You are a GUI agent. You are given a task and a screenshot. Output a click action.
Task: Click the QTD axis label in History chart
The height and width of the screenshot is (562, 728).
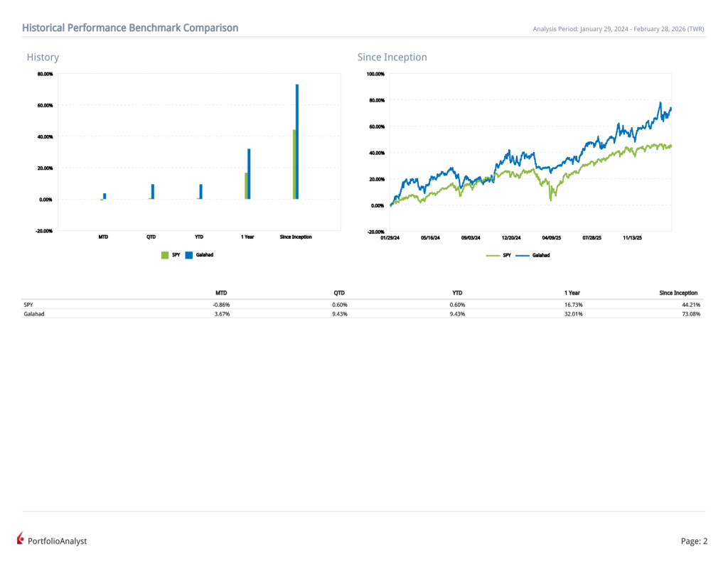(x=151, y=237)
